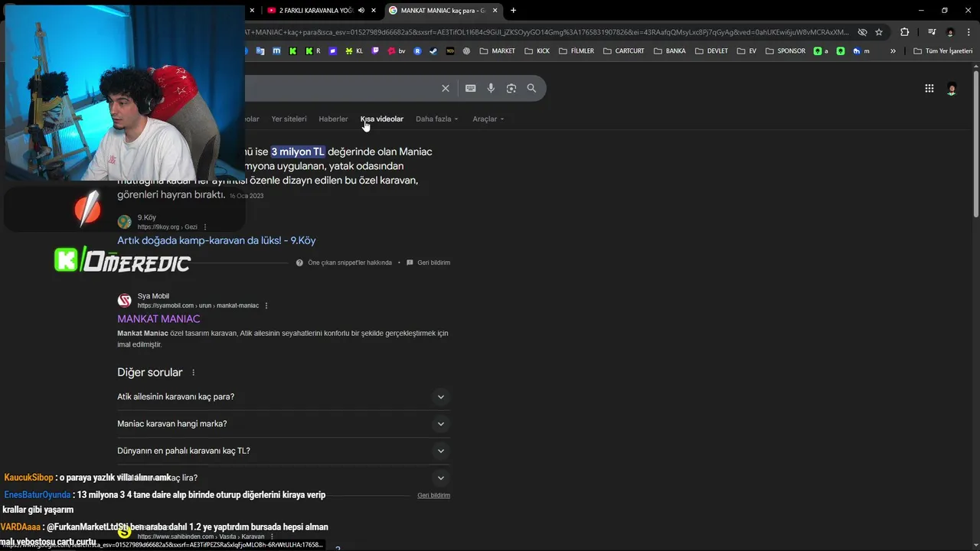Open the green K bookmark labeled R
The image size is (980, 551).
313,51
